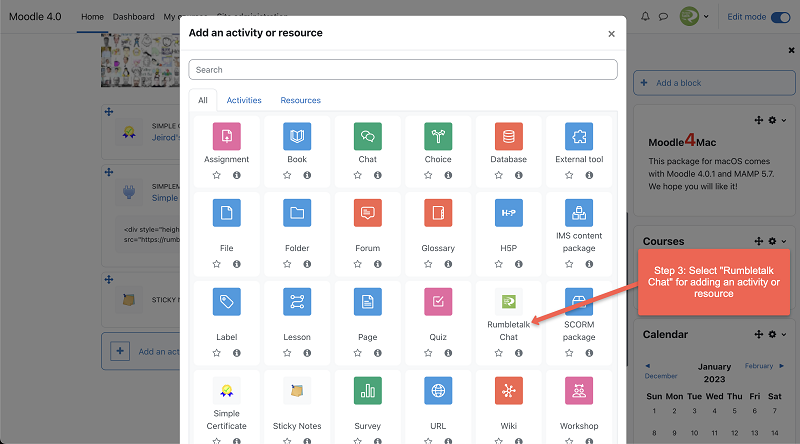Choose the Quiz activity icon
800x444 pixels.
click(x=438, y=301)
